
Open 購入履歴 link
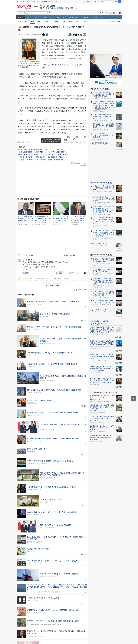pyautogui.click(x=112, y=13)
